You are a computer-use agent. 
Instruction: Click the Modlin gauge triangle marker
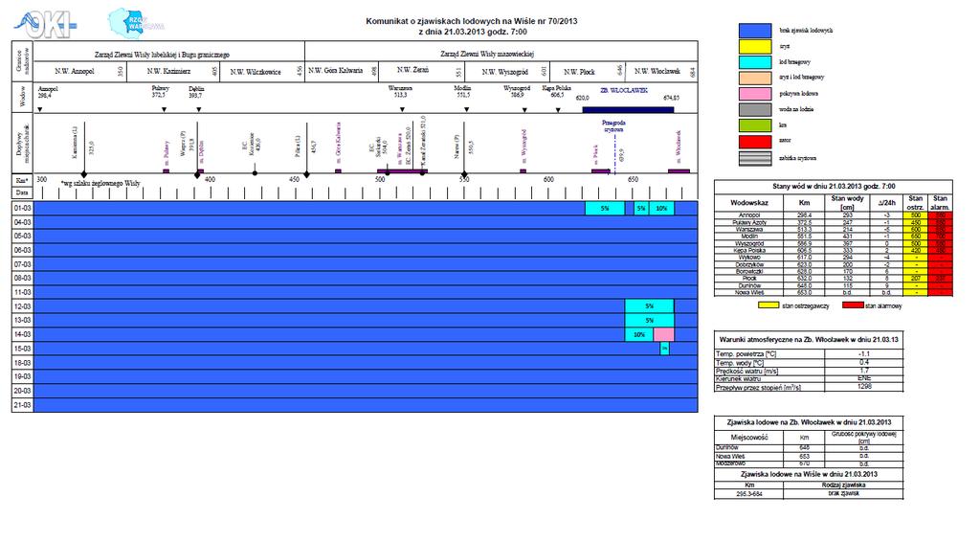pyautogui.click(x=466, y=109)
